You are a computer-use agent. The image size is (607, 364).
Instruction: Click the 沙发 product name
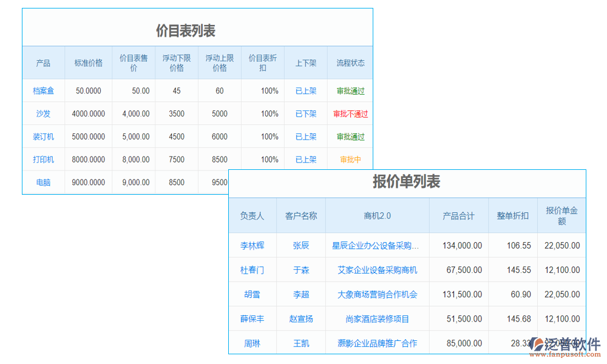click(x=43, y=113)
